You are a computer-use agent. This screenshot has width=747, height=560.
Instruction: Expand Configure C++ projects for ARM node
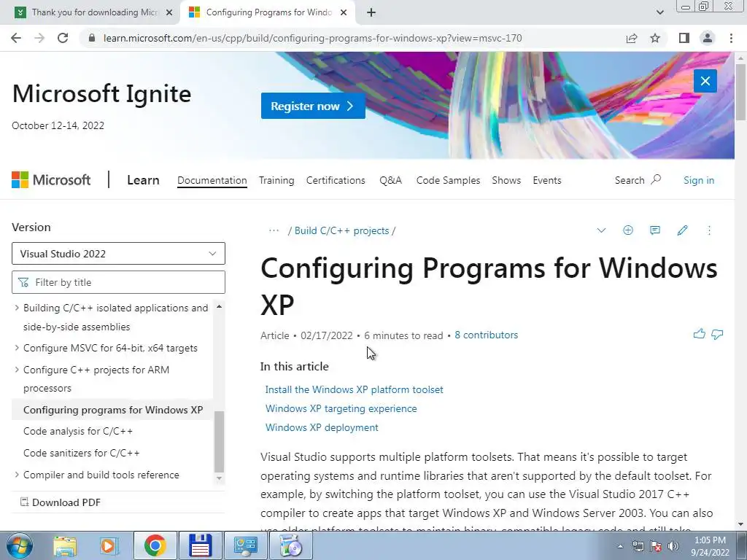click(x=17, y=370)
